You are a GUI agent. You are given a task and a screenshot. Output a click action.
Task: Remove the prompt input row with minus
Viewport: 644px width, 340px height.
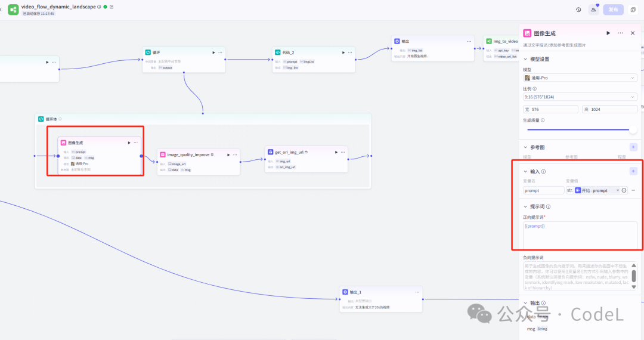pyautogui.click(x=633, y=190)
